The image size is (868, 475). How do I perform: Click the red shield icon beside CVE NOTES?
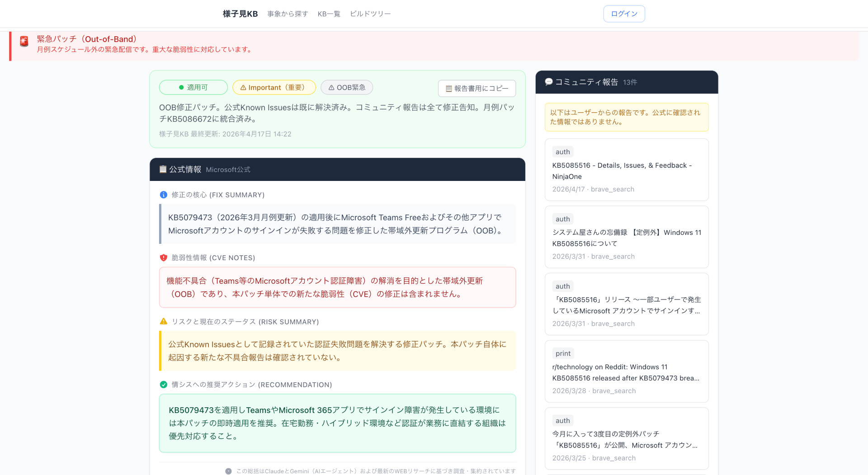[164, 258]
